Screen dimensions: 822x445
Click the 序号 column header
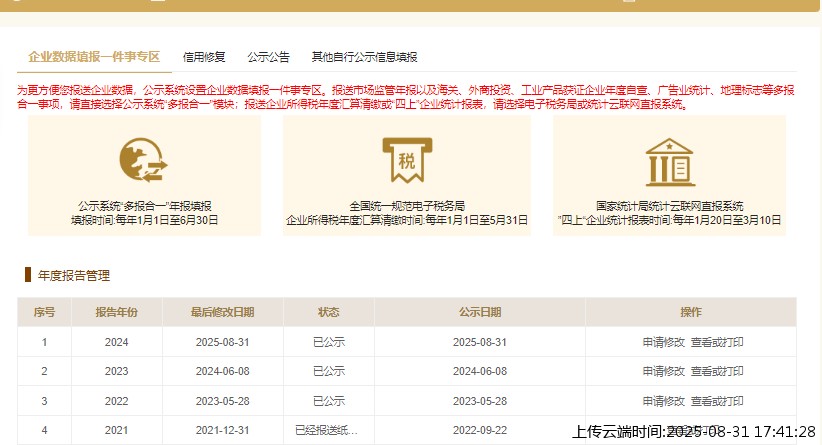pyautogui.click(x=44, y=312)
